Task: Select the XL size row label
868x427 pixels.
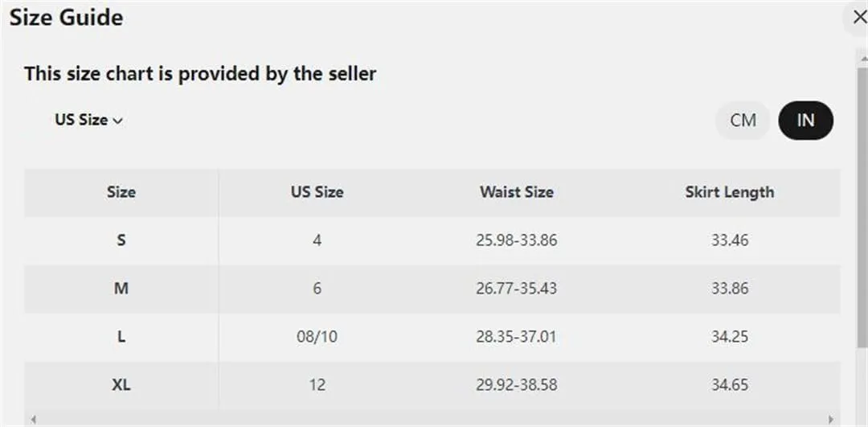Action: click(x=121, y=385)
